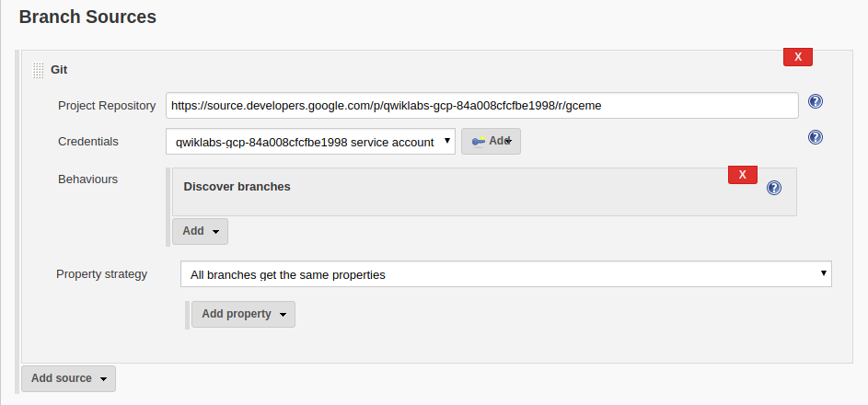Click the Behaviours label
Screen dimensions: 868x405
[x=88, y=179]
